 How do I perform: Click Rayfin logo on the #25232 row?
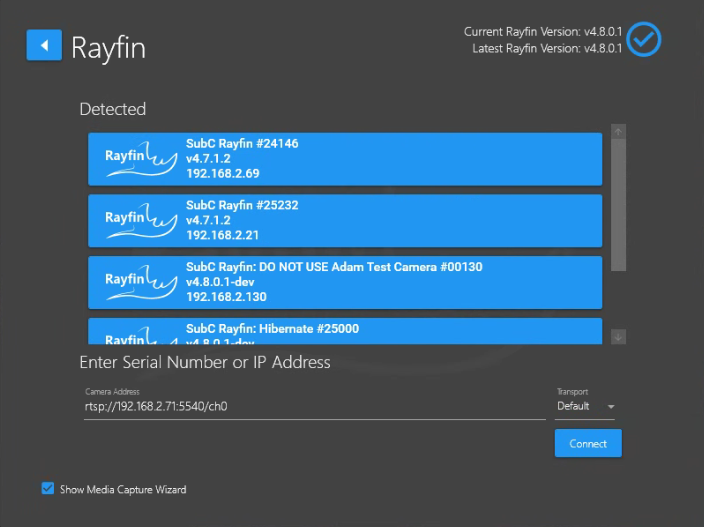(x=141, y=220)
